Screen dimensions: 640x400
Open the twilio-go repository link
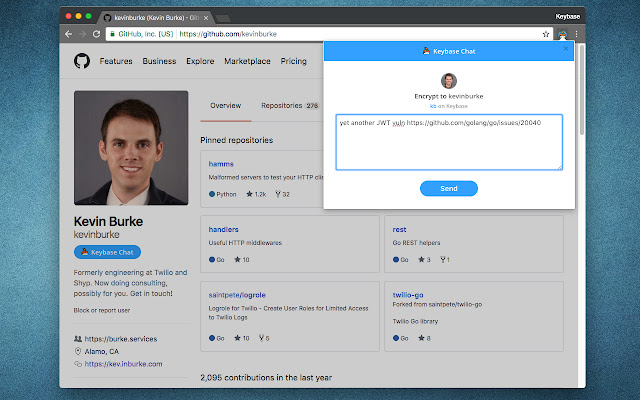coord(408,295)
